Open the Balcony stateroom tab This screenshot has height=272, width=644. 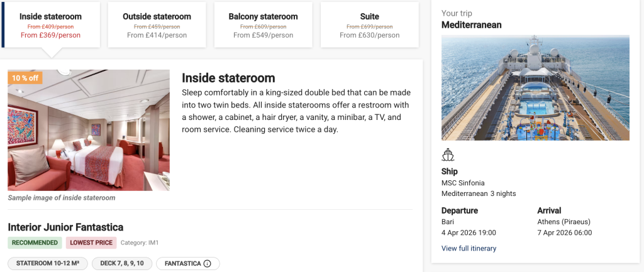pyautogui.click(x=264, y=24)
